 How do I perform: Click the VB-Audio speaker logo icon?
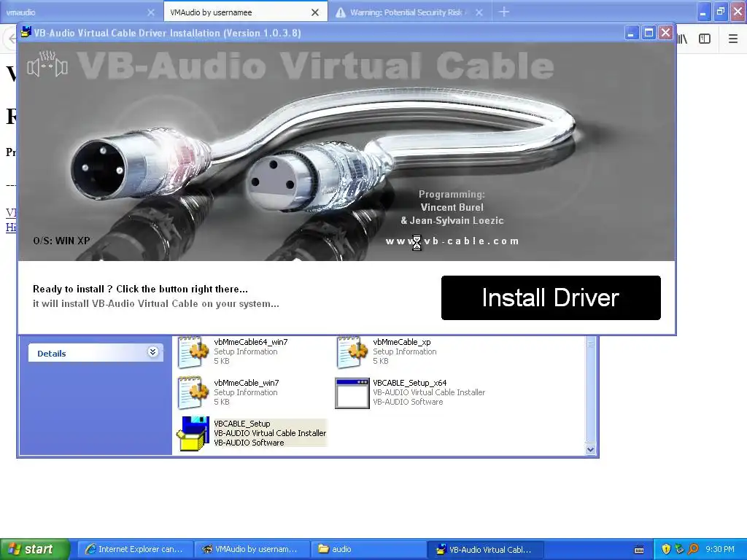click(47, 64)
